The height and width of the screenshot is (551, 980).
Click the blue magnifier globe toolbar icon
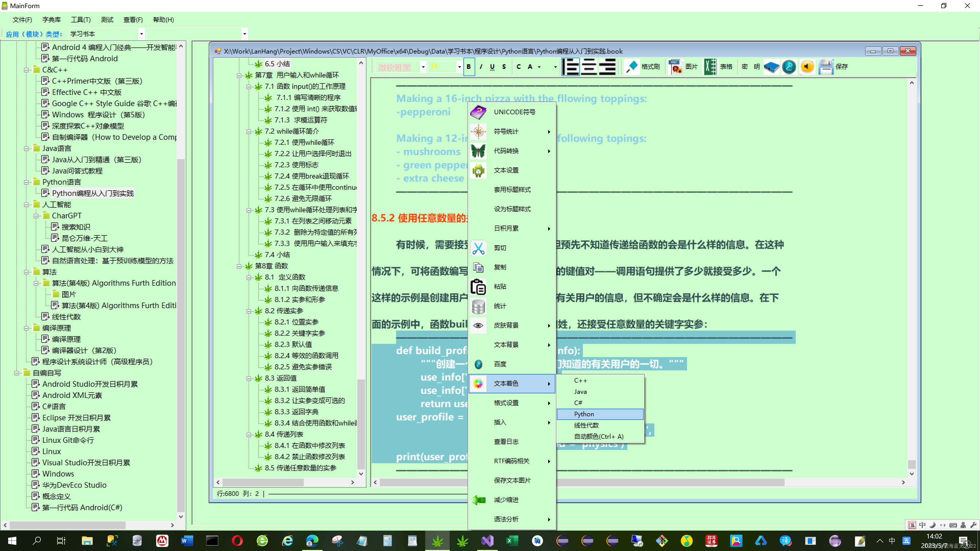pyautogui.click(x=789, y=67)
